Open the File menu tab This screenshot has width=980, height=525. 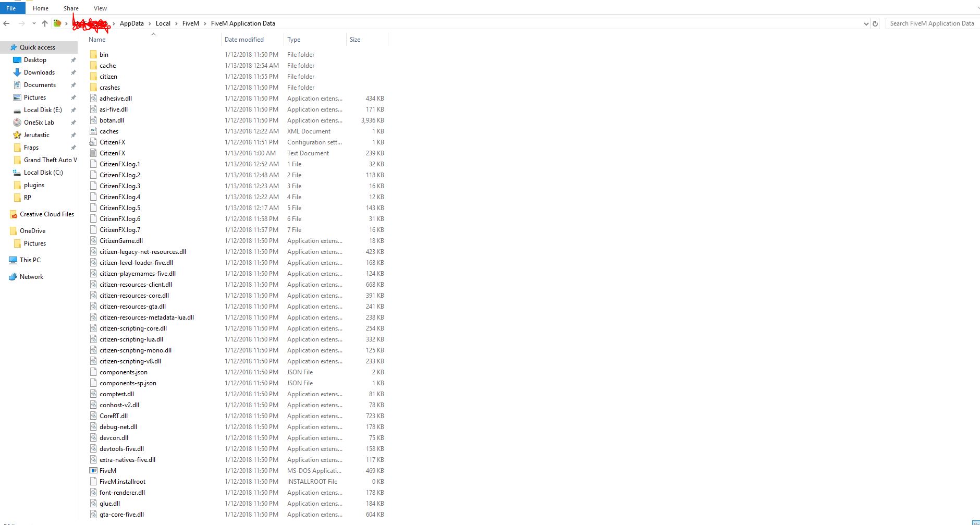point(11,8)
